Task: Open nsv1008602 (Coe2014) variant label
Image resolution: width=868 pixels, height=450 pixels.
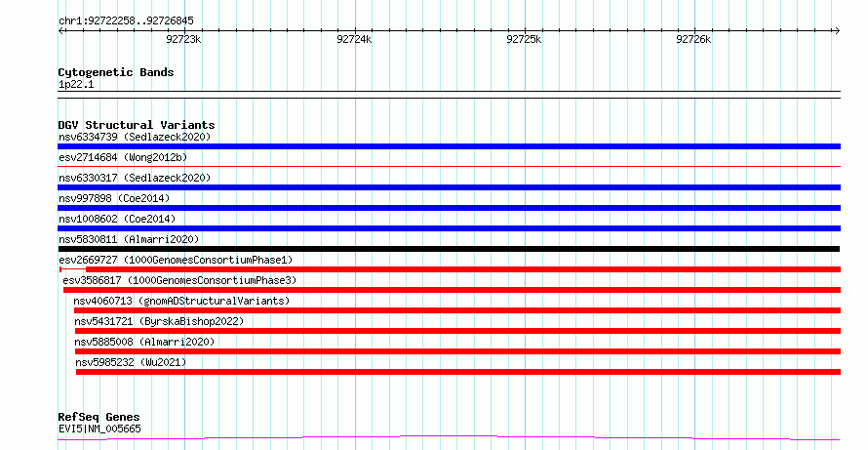Action: [117, 219]
